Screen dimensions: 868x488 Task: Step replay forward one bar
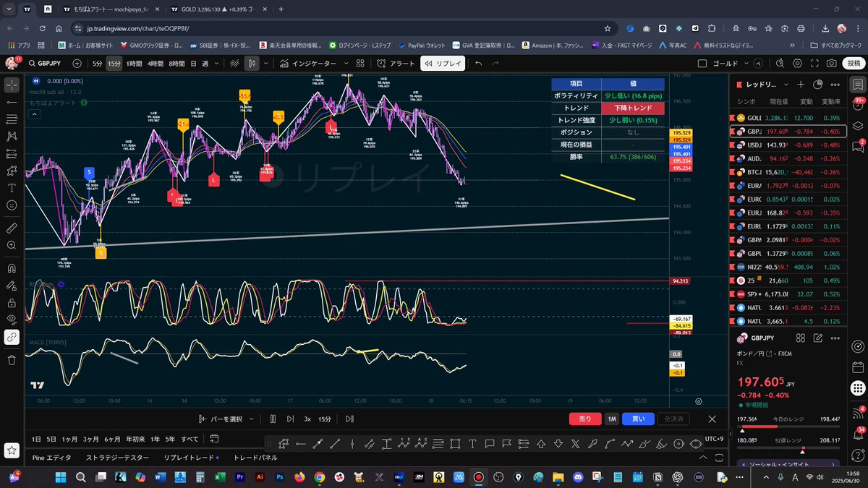point(290,419)
